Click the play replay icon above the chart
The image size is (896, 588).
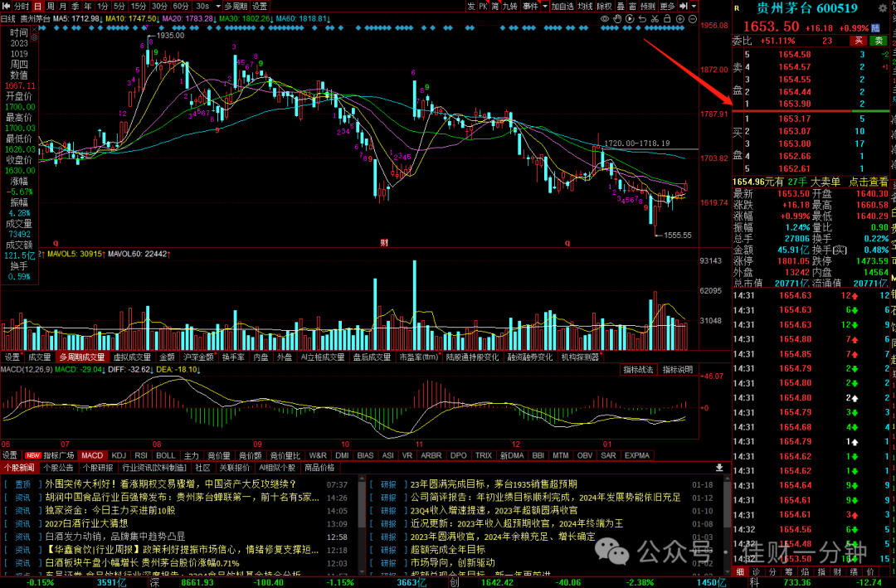[630, 19]
